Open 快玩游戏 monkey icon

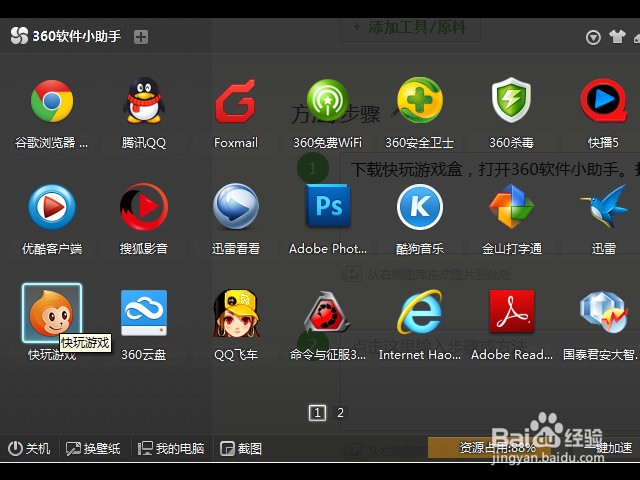click(x=52, y=313)
